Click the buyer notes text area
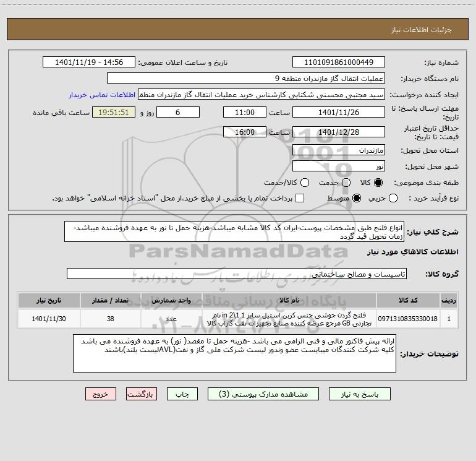Image resolution: width=476 pixels, height=461 pixels. click(x=234, y=353)
